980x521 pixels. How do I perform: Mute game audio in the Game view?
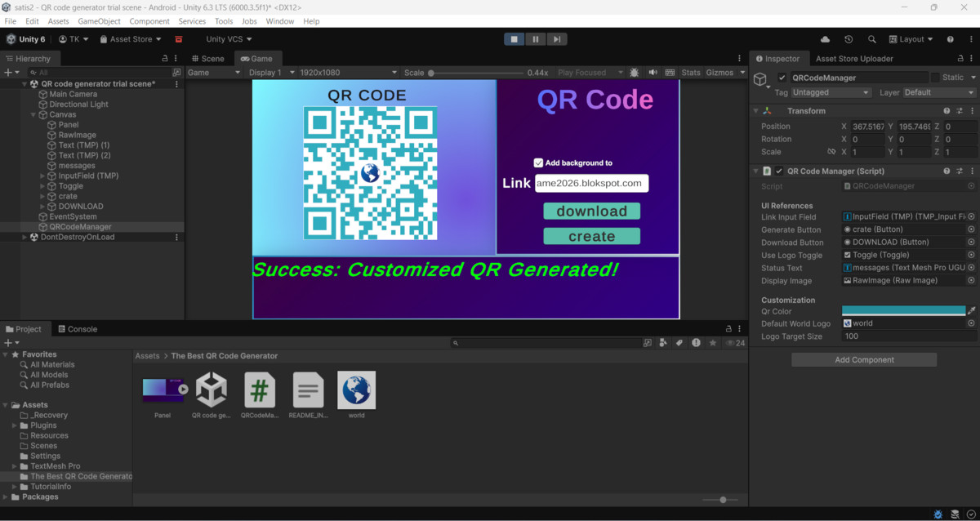click(x=653, y=73)
